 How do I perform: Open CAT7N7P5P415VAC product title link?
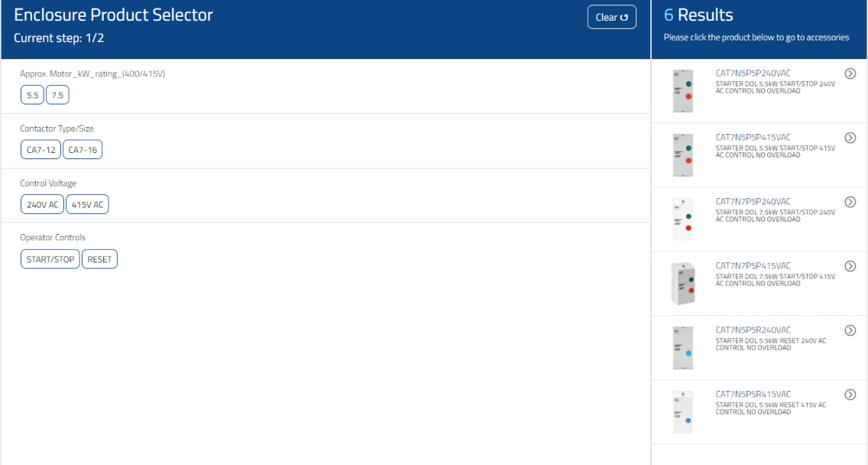click(753, 266)
